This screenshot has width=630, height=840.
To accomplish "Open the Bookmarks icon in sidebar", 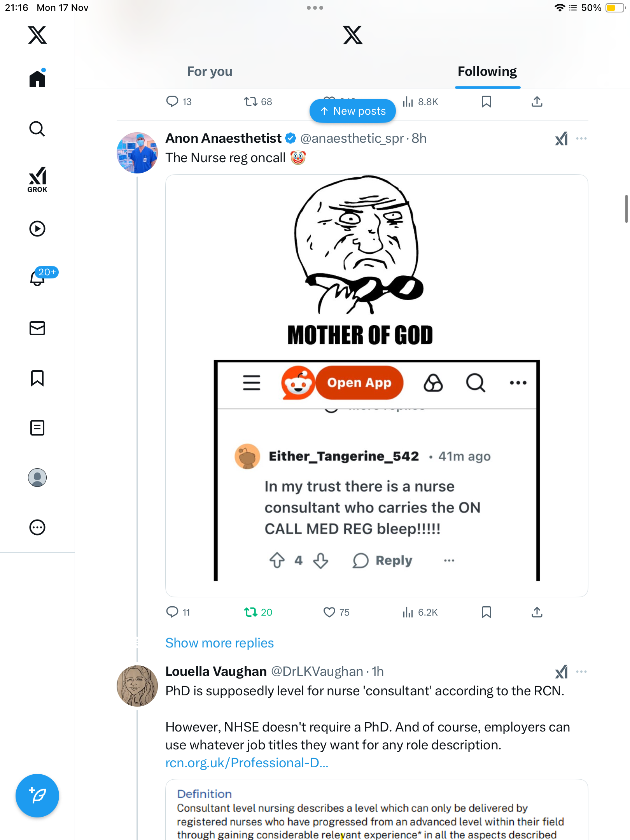I will pos(37,378).
